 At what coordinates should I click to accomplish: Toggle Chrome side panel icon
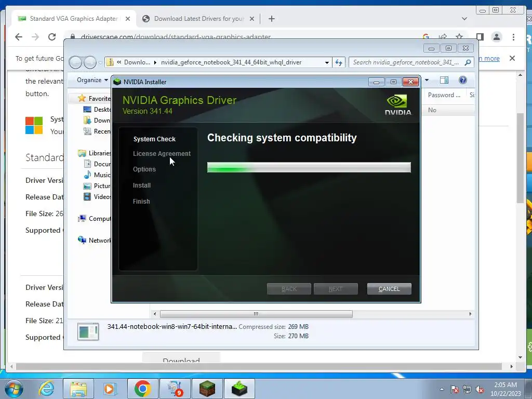480,37
